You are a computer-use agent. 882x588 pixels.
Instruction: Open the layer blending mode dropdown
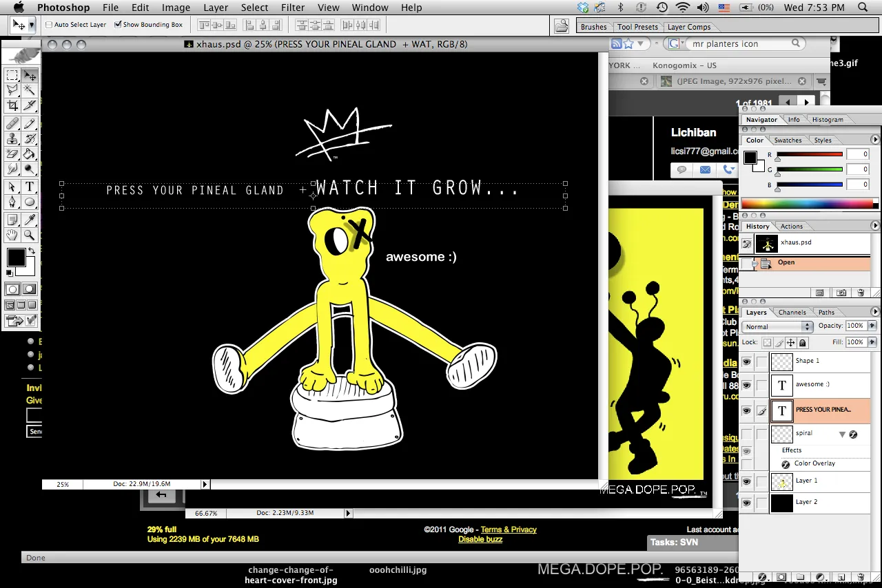pos(777,326)
